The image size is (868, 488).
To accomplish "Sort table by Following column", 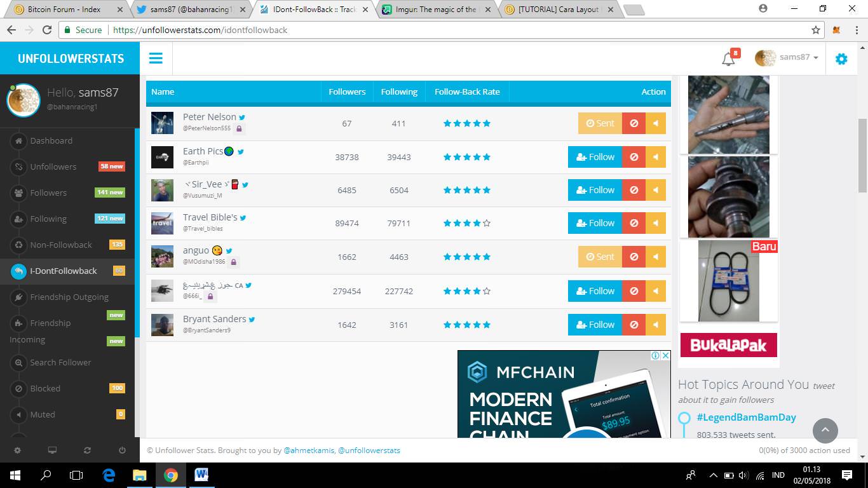I will click(x=399, y=91).
